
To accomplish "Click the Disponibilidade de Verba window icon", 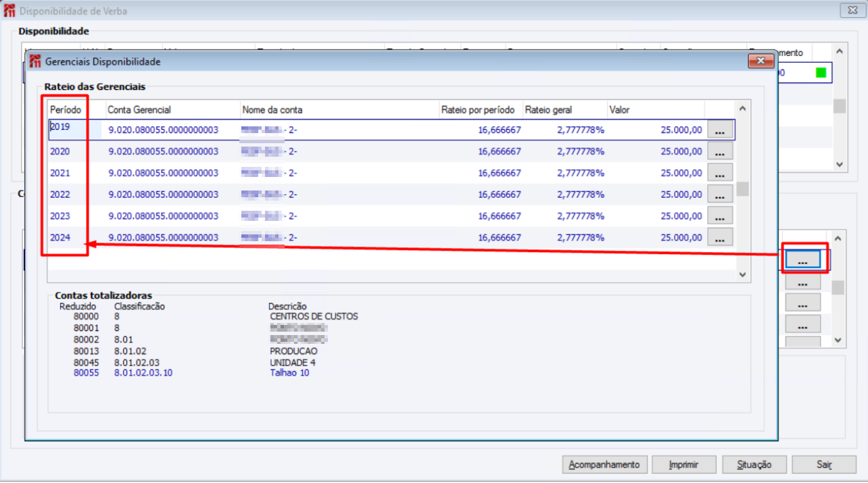I will pos(9,11).
